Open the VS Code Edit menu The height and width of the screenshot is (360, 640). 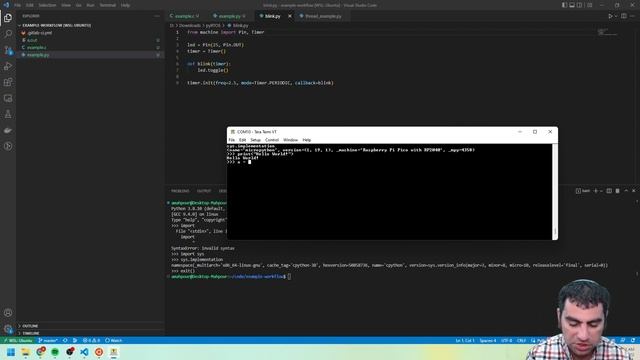tap(30, 5)
